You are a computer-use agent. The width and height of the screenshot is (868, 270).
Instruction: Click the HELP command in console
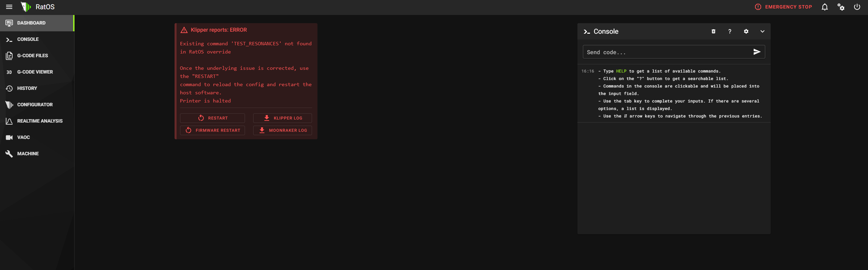pos(621,71)
